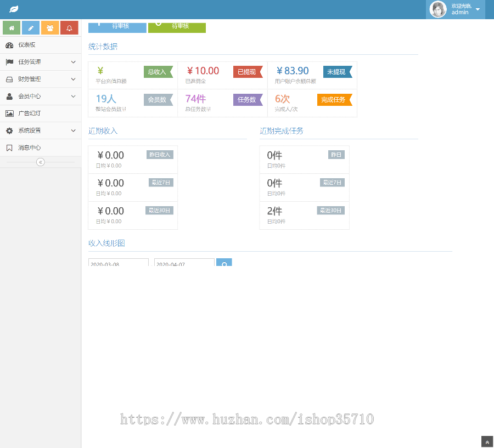Click the 2020-04-07 end date field

click(184, 262)
